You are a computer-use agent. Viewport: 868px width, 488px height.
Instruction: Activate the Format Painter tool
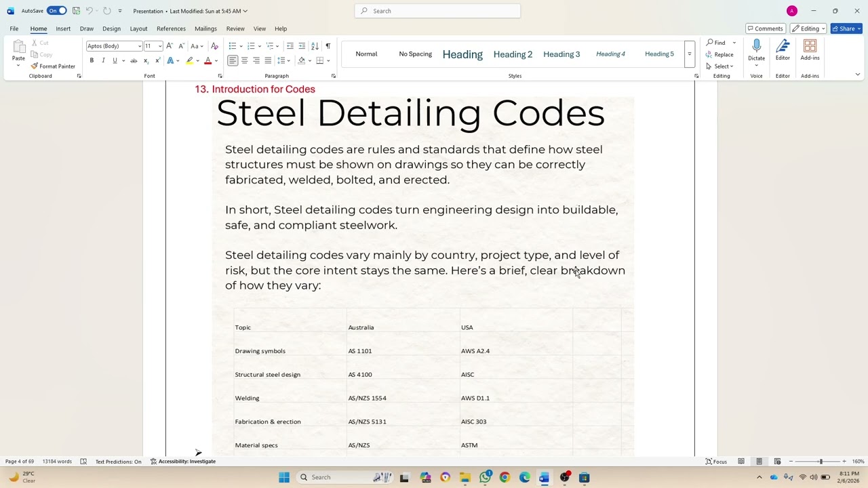tap(53, 66)
